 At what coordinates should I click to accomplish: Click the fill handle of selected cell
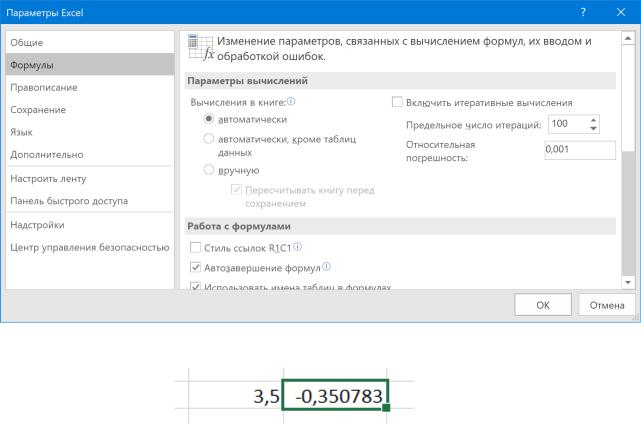(386, 407)
